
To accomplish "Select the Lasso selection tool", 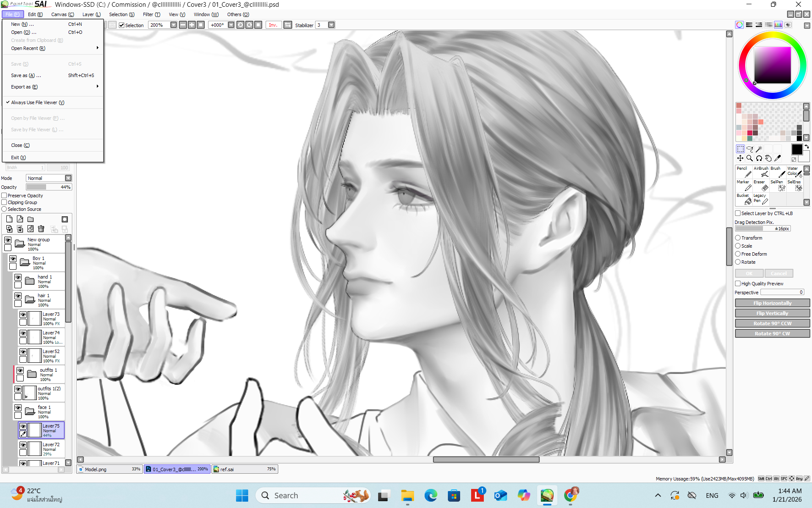I will pyautogui.click(x=749, y=149).
